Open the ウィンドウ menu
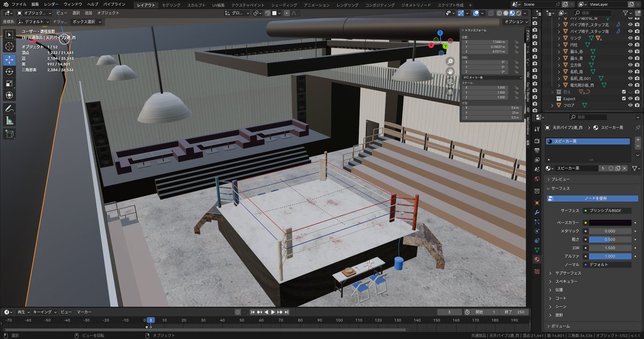Image resolution: width=644 pixels, height=339 pixels. point(73,4)
